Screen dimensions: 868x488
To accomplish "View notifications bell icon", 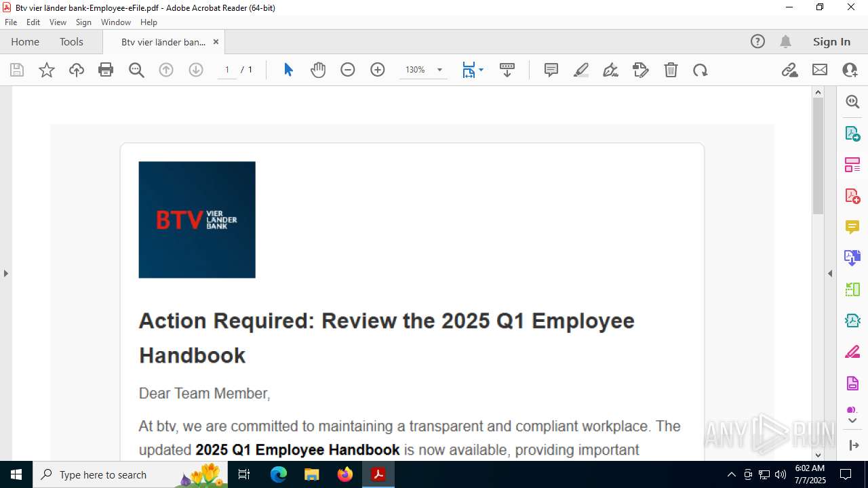I will click(785, 41).
